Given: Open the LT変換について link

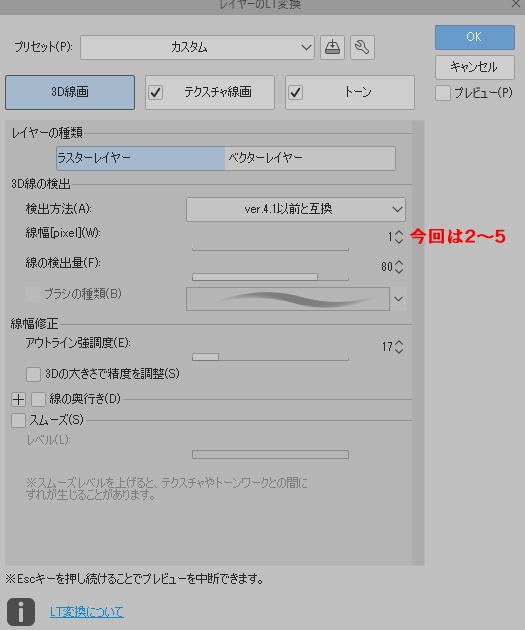Looking at the screenshot, I should click(x=87, y=612).
